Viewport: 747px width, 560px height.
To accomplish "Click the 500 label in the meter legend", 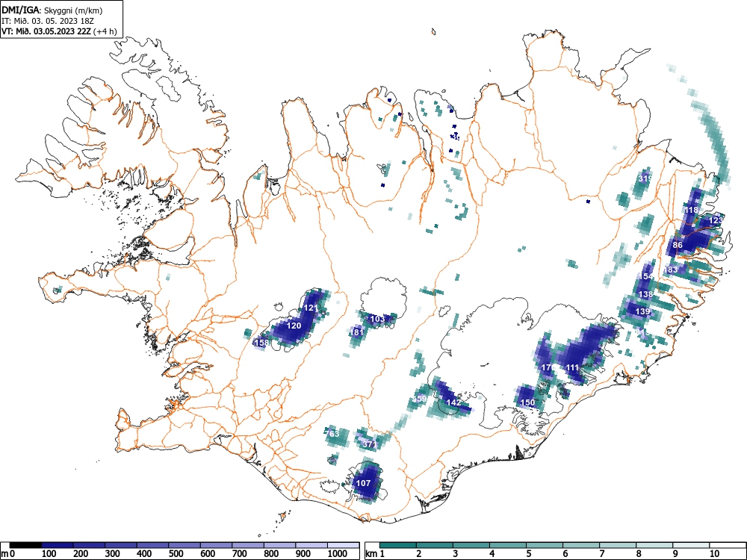I will (176, 554).
